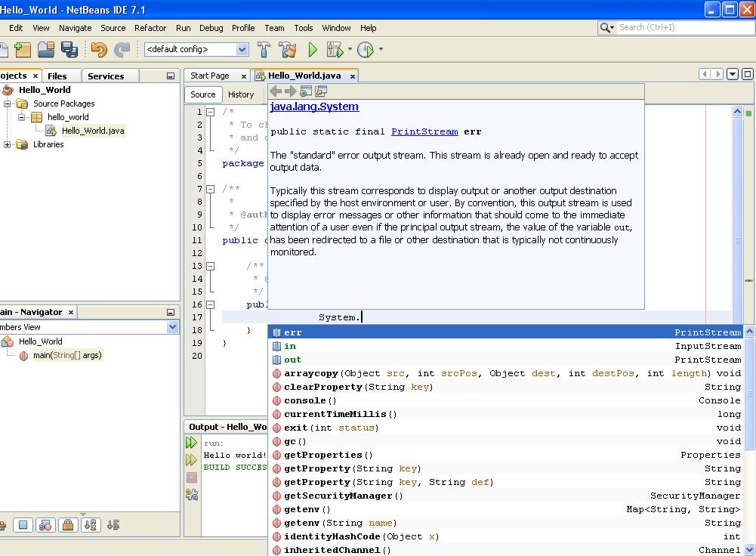
Task: Open the Refactor menu
Action: point(150,28)
